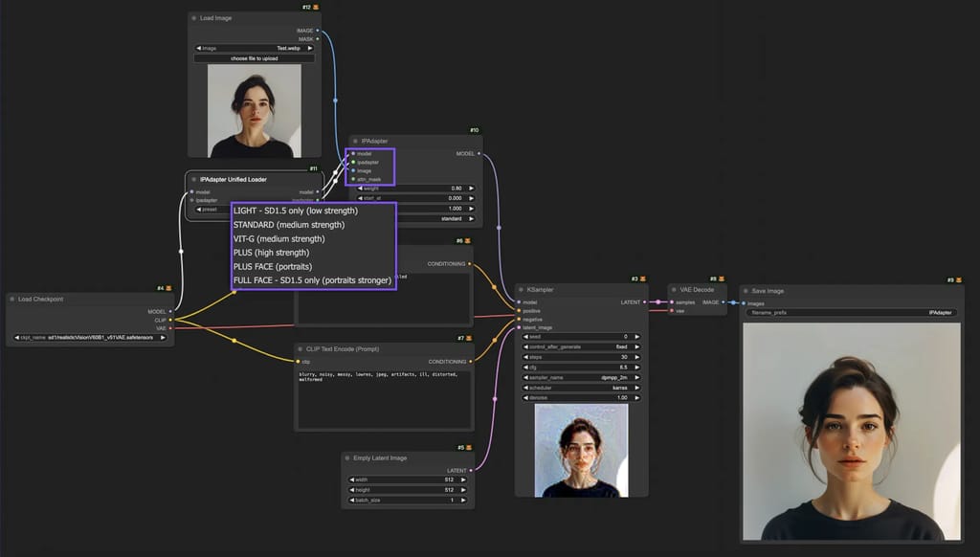The width and height of the screenshot is (980, 557).
Task: Click the denoise value slider in KSampler
Action: 581,397
